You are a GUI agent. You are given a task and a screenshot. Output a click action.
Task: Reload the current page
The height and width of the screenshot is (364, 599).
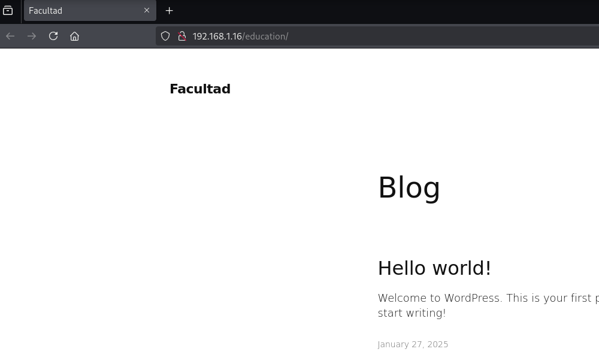tap(53, 36)
